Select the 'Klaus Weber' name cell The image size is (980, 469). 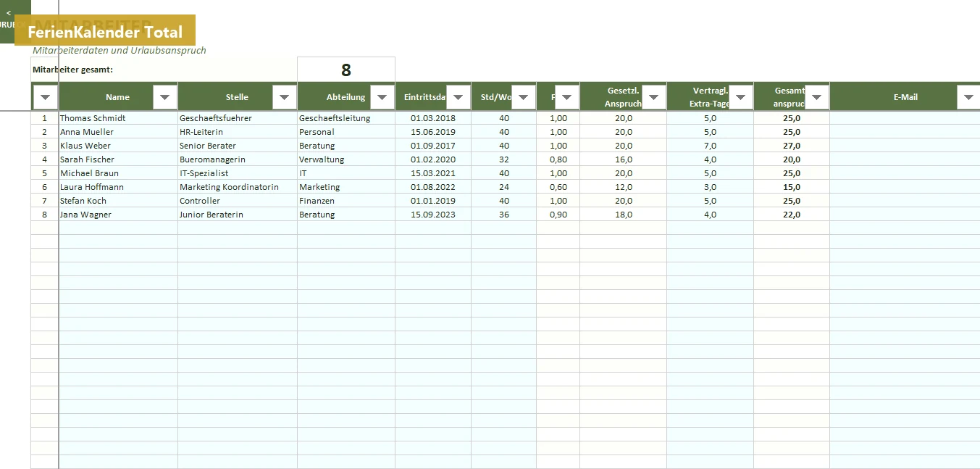click(x=118, y=146)
